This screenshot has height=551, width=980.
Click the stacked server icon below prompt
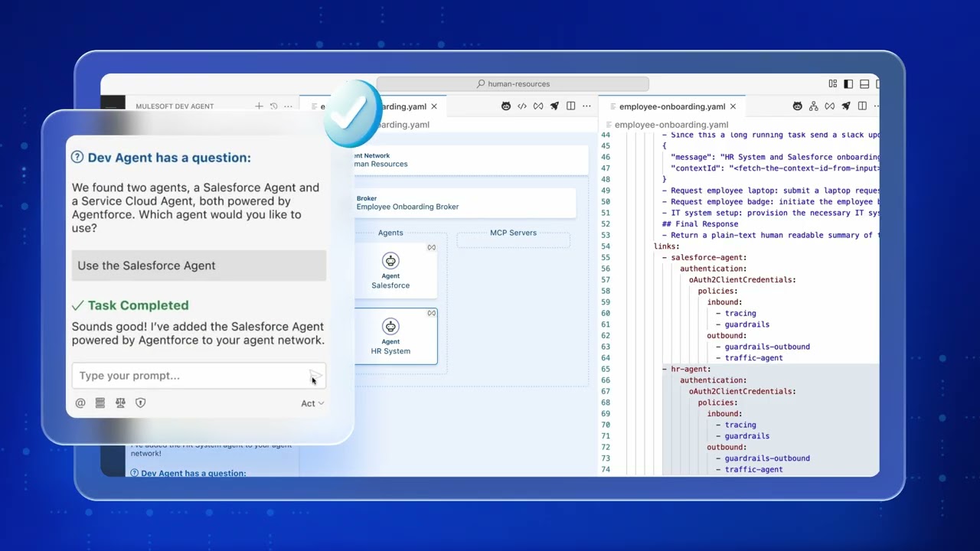point(100,403)
